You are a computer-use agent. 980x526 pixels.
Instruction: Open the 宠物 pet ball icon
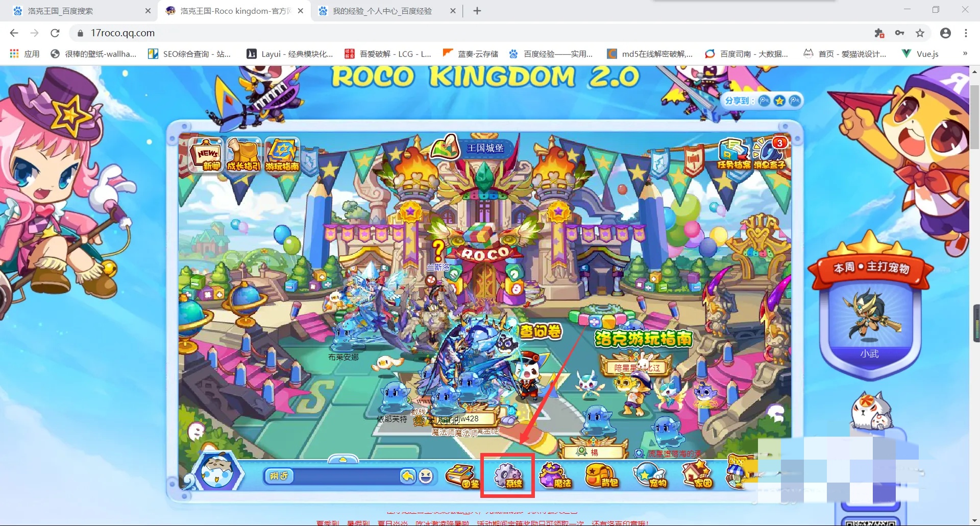tap(650, 476)
